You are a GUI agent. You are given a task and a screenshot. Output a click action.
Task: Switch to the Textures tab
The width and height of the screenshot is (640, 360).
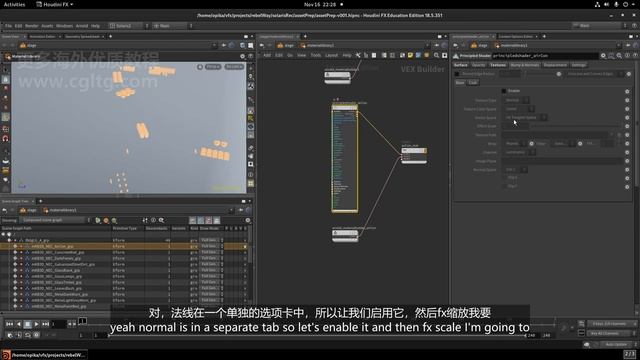[498, 65]
